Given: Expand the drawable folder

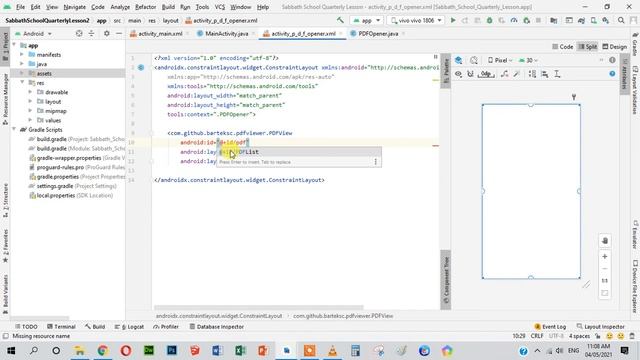Looking at the screenshot, I should pyautogui.click(x=30, y=92).
